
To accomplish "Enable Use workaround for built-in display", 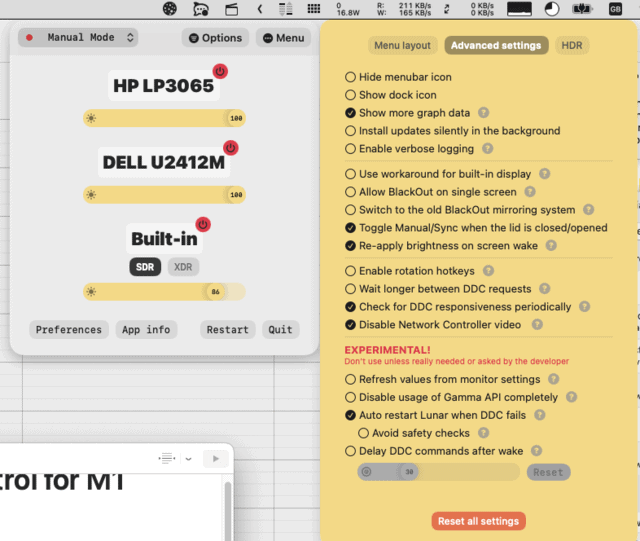I will (350, 174).
